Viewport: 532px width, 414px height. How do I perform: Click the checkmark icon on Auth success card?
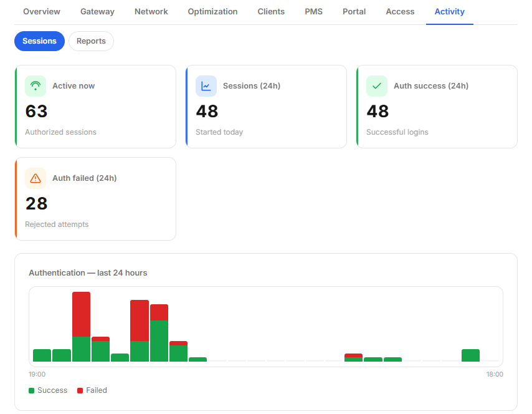click(x=377, y=86)
